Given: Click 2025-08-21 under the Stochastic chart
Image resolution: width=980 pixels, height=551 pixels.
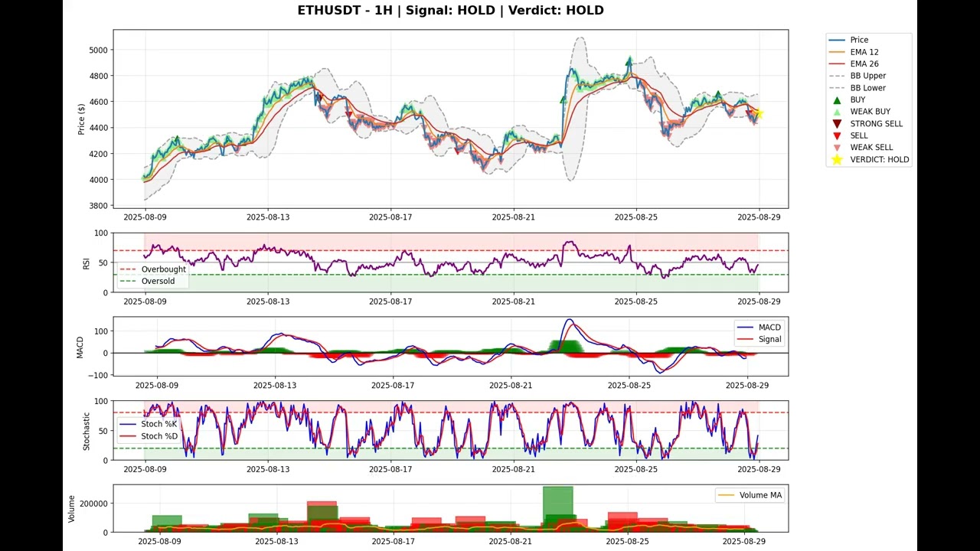Looking at the screenshot, I should 514,469.
